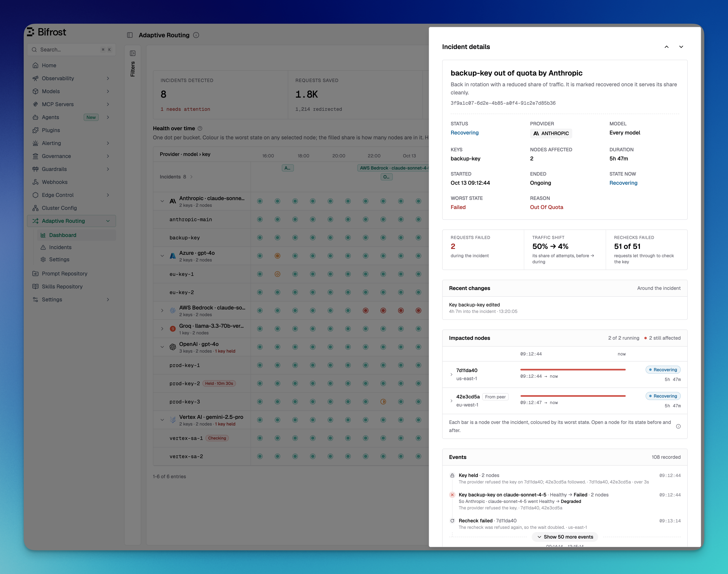Click the info icon in Impacted nodes note
728x574 pixels.
click(678, 426)
